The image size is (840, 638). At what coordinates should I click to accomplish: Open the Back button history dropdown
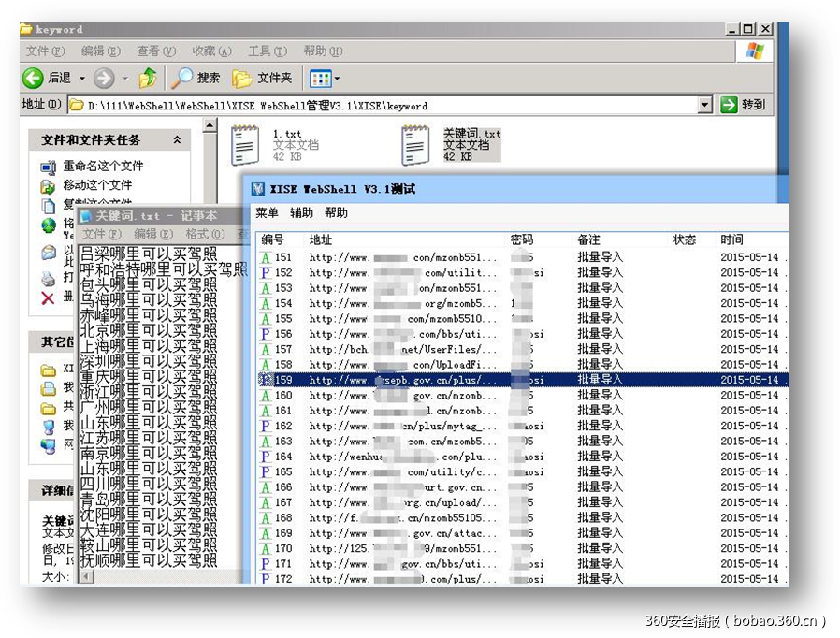[x=81, y=78]
